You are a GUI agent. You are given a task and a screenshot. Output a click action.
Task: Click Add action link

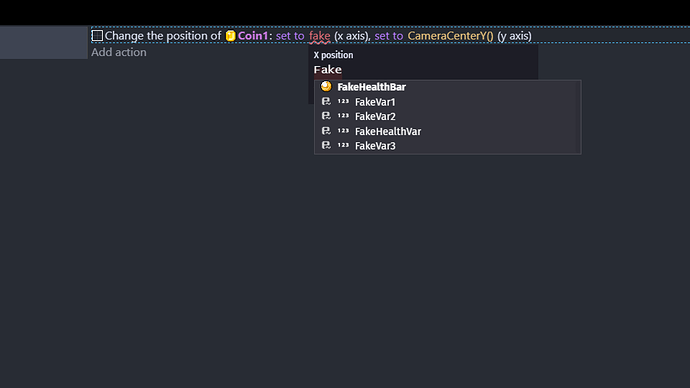click(119, 52)
